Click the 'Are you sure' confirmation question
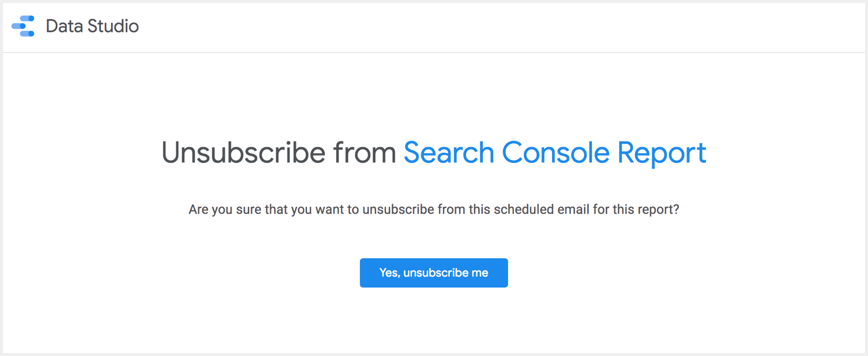The image size is (868, 356). (x=434, y=209)
